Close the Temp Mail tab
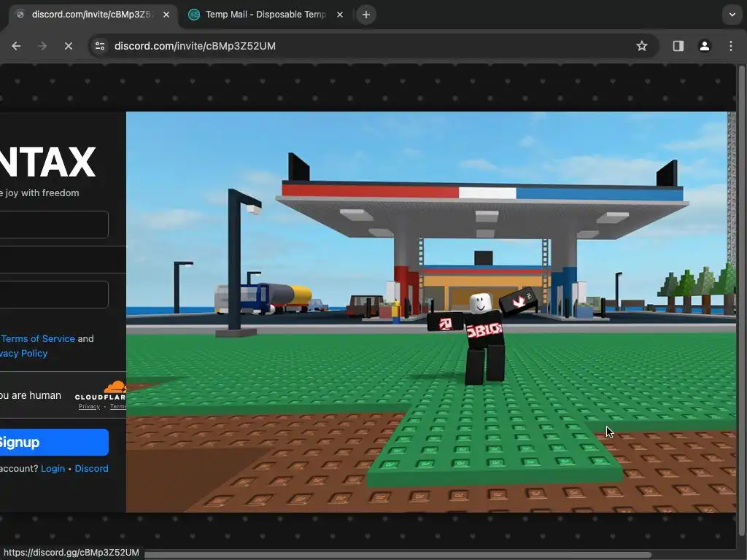The image size is (747, 560). pos(340,15)
